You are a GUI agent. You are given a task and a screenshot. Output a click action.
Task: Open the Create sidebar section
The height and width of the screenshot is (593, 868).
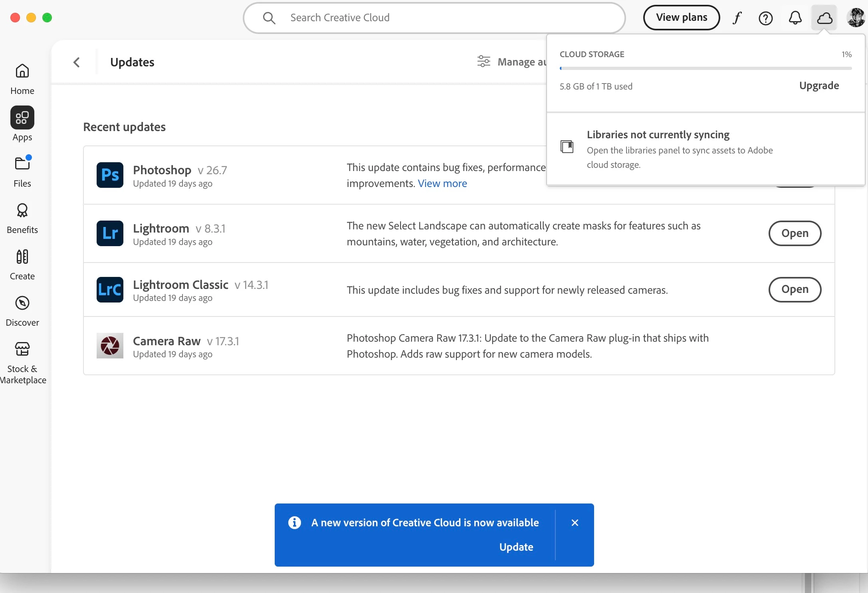[x=22, y=264]
